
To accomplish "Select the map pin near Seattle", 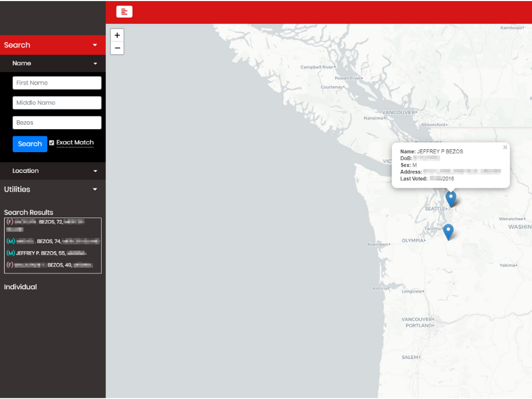I will [451, 199].
